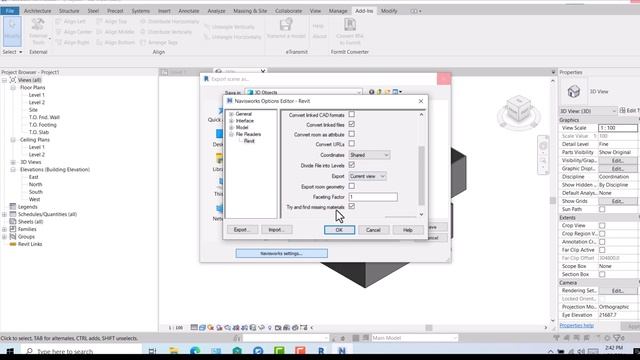This screenshot has height=360, width=640.
Task: Expand 3D Views in Project Browser
Action: [13, 162]
